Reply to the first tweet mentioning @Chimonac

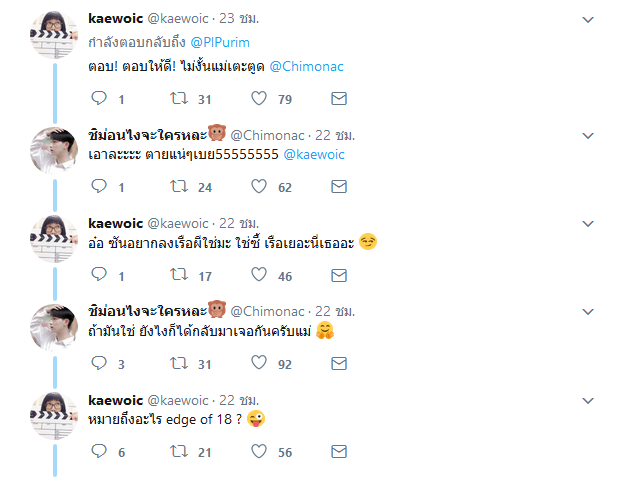(x=99, y=99)
